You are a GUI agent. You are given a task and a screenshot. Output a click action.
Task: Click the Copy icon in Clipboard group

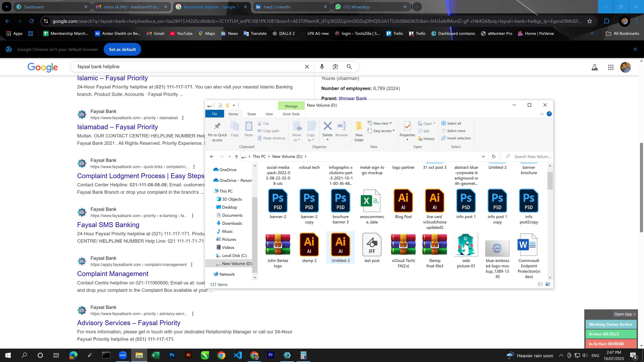click(x=234, y=129)
